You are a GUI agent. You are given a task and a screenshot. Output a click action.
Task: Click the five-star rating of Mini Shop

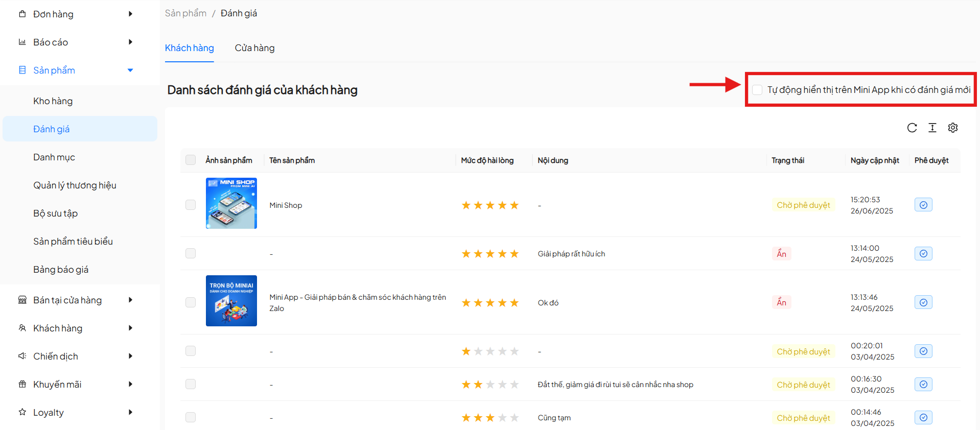pos(489,205)
